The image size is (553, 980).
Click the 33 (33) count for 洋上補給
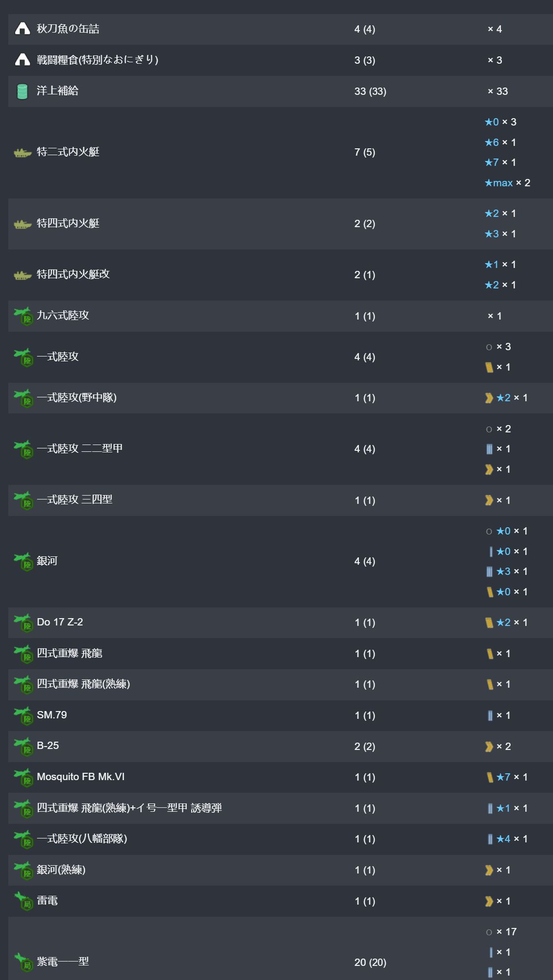point(370,91)
